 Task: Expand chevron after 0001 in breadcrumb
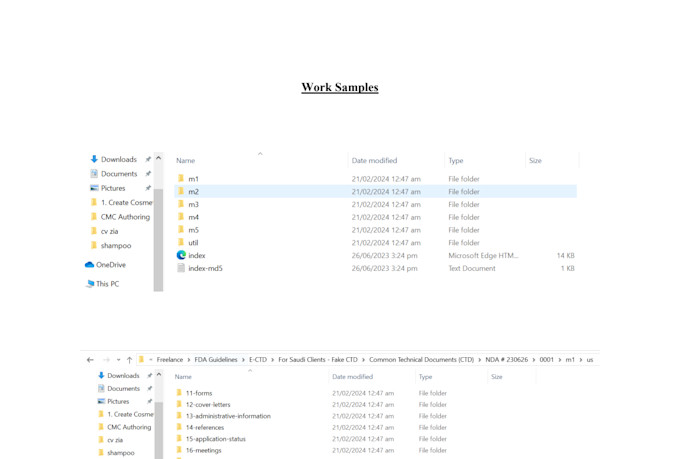click(x=559, y=360)
